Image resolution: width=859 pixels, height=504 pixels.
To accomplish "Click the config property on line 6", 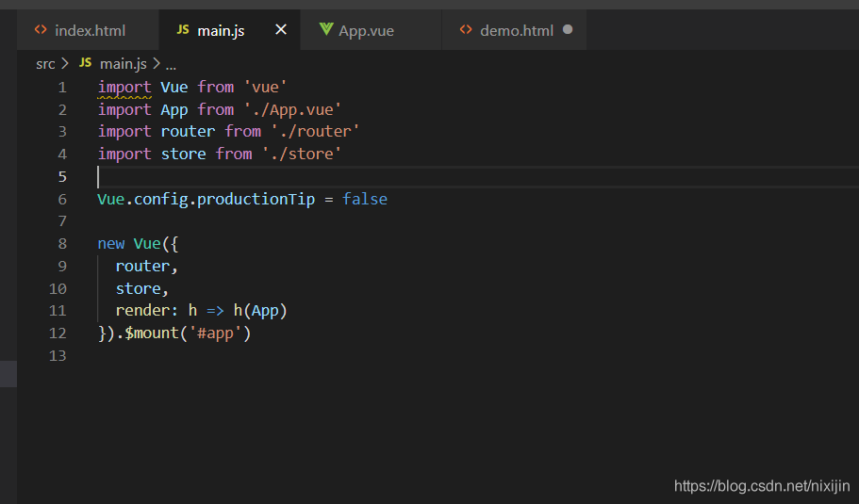I will pos(161,199).
